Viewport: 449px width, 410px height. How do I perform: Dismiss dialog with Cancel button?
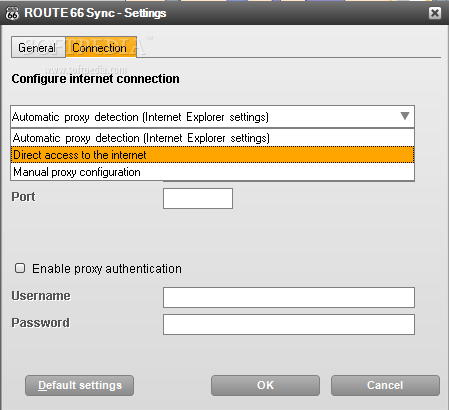click(385, 385)
